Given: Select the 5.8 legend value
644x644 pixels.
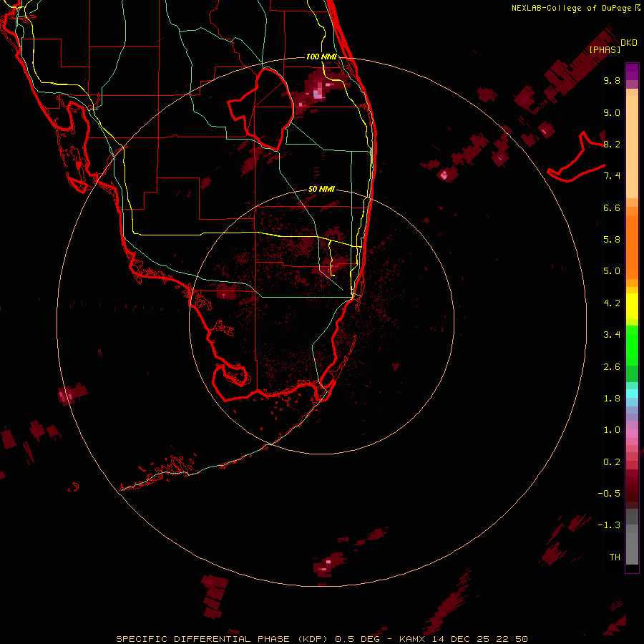Looking at the screenshot, I should click(612, 240).
